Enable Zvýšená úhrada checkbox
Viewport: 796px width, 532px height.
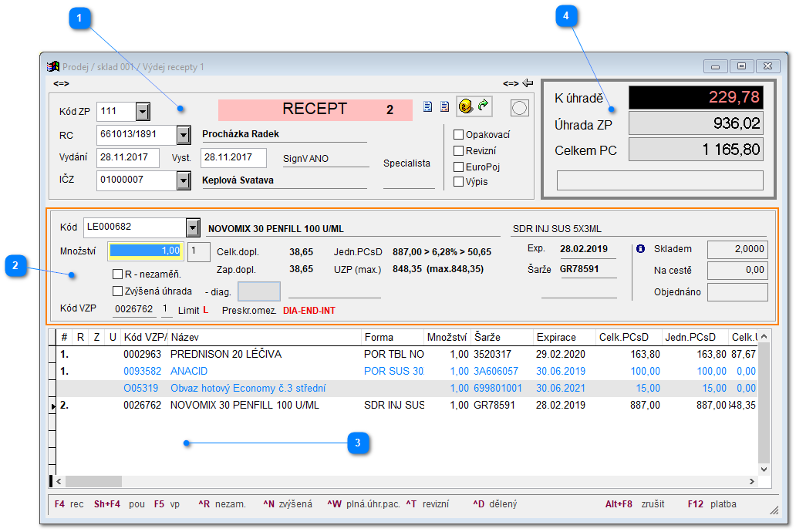click(x=117, y=291)
